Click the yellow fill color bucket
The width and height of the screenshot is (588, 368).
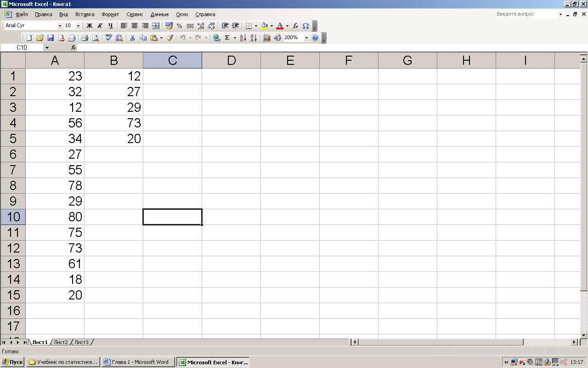point(264,26)
